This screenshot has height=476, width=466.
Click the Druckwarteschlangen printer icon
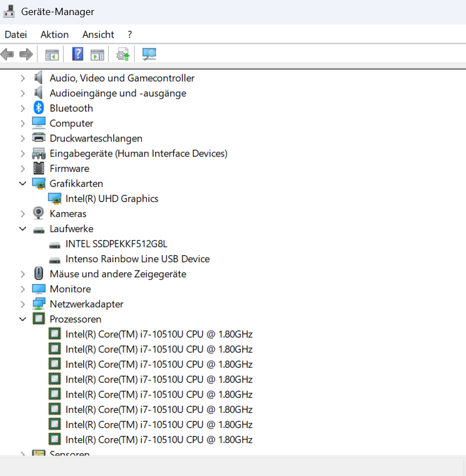[39, 138]
